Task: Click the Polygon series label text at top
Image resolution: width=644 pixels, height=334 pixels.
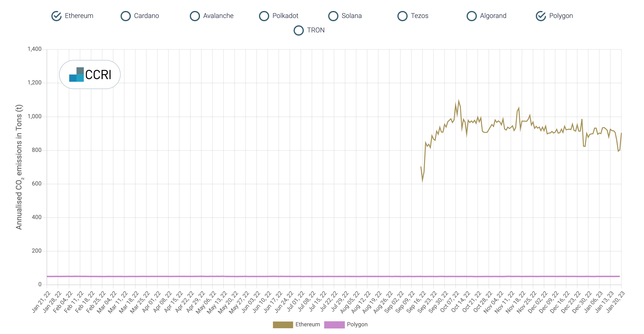Action: click(x=561, y=16)
